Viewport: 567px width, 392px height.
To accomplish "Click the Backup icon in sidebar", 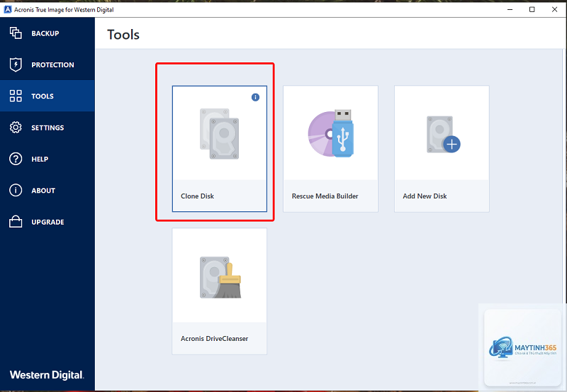I will [16, 33].
